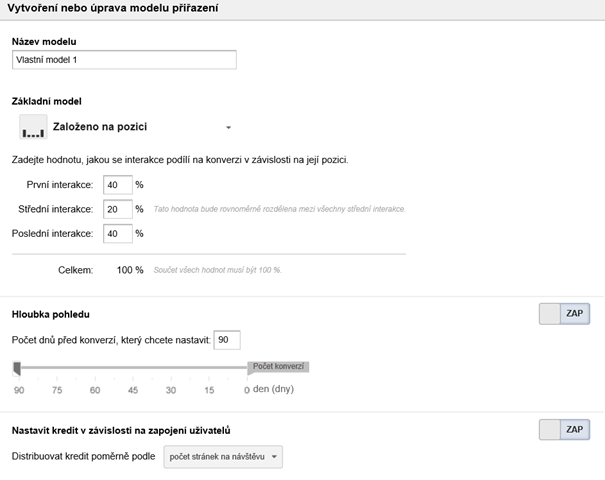Click the slider track at 75 days
The image size is (605, 480).
[57, 368]
